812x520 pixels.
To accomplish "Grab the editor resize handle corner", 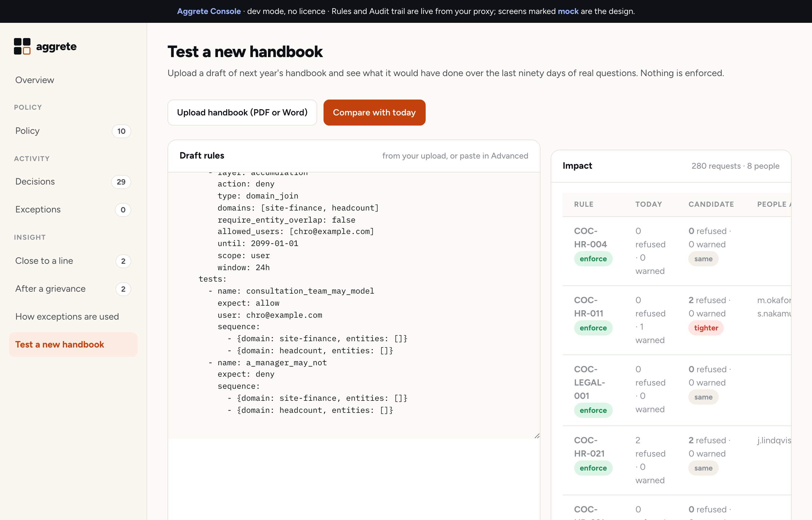I will point(537,436).
